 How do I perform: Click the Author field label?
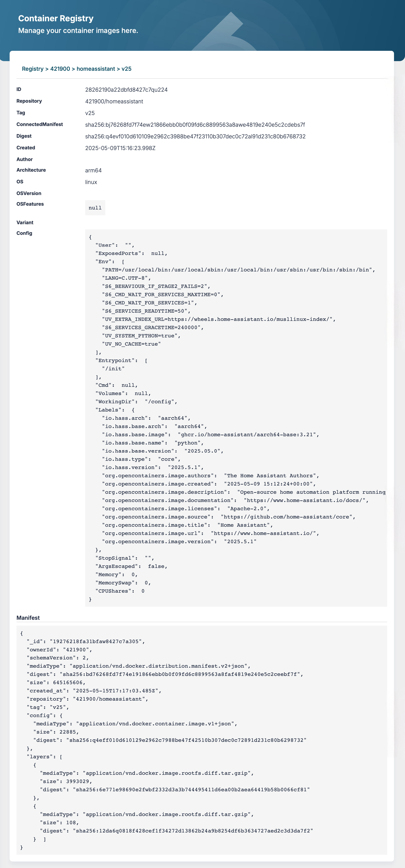click(25, 159)
